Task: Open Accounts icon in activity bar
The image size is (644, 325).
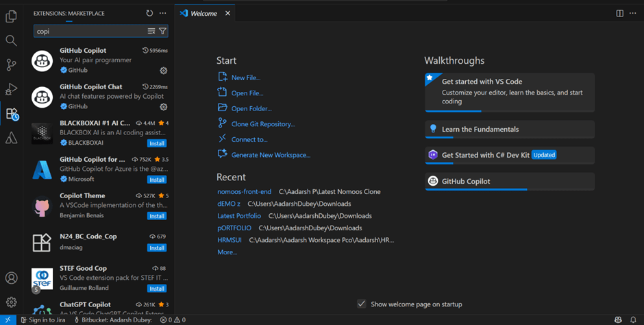Action: point(11,278)
